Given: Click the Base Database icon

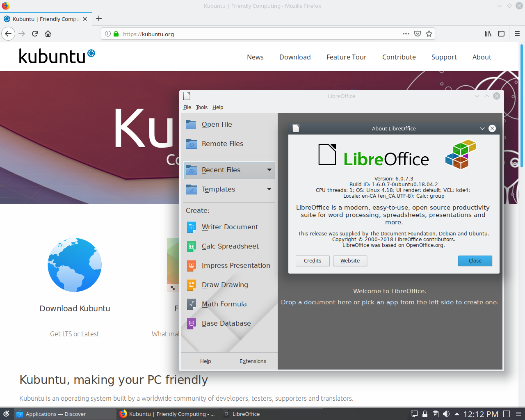Looking at the screenshot, I should pyautogui.click(x=191, y=323).
